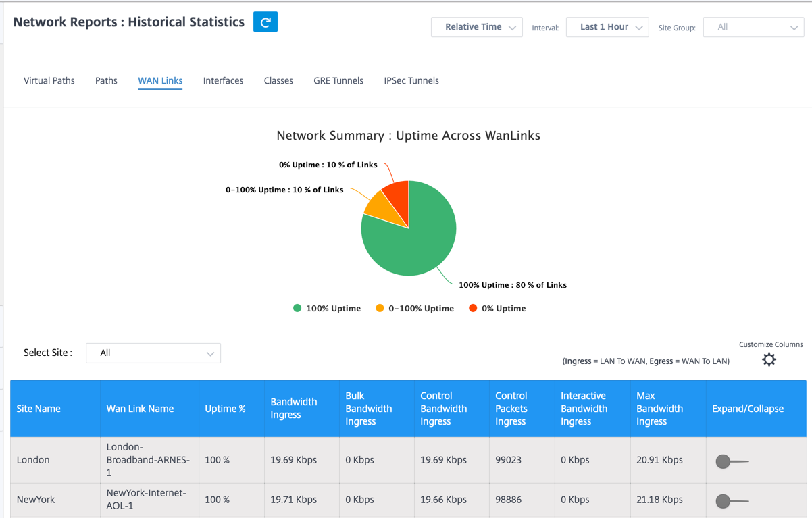Viewport: 812px width, 518px height.
Task: Click the Interactive Bandwidth Ingress column header
Action: pyautogui.click(x=593, y=409)
